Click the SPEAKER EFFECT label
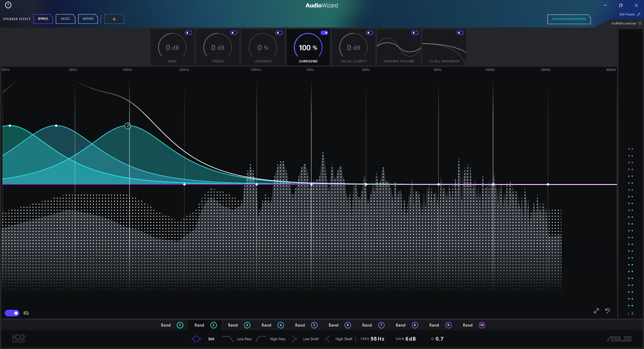The width and height of the screenshot is (644, 349). [17, 19]
